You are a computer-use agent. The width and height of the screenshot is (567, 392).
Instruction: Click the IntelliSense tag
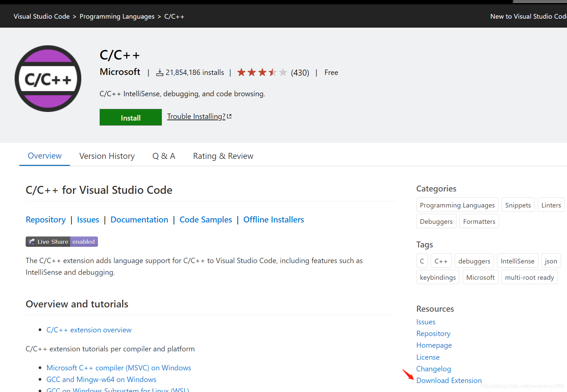[517, 261]
